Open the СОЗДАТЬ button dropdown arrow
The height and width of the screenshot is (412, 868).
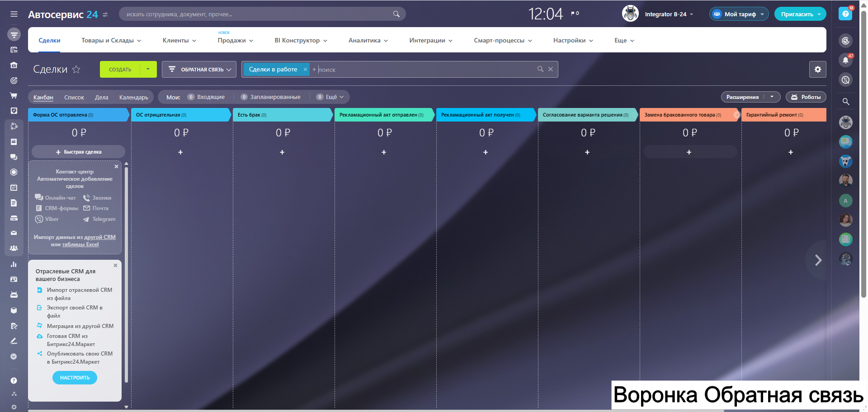pyautogui.click(x=148, y=69)
